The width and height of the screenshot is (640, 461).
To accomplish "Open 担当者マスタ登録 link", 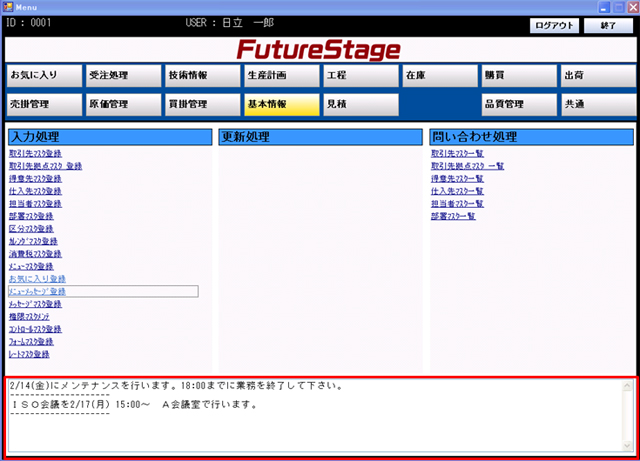I will 35,204.
